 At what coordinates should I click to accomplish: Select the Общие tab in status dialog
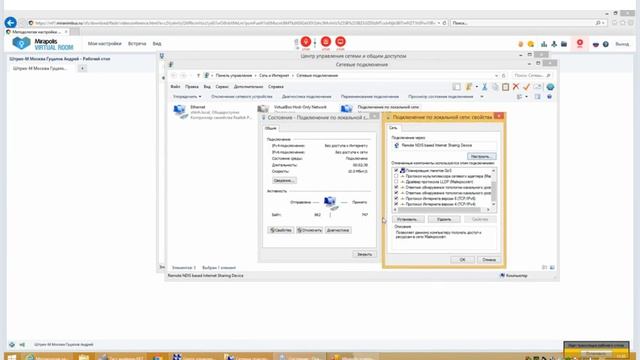click(x=271, y=128)
